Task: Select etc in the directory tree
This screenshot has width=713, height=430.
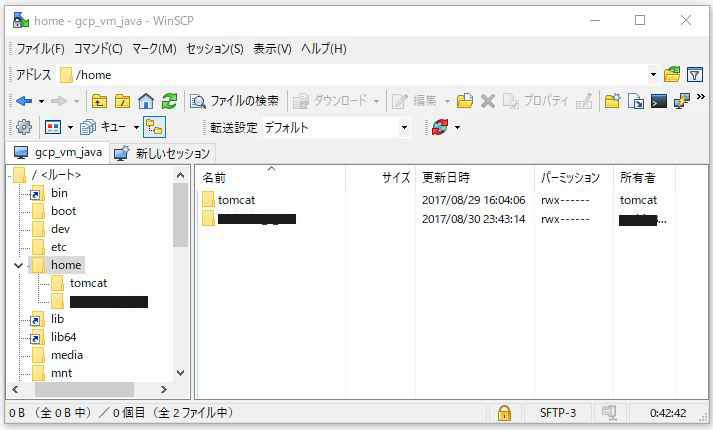Action: 59,247
